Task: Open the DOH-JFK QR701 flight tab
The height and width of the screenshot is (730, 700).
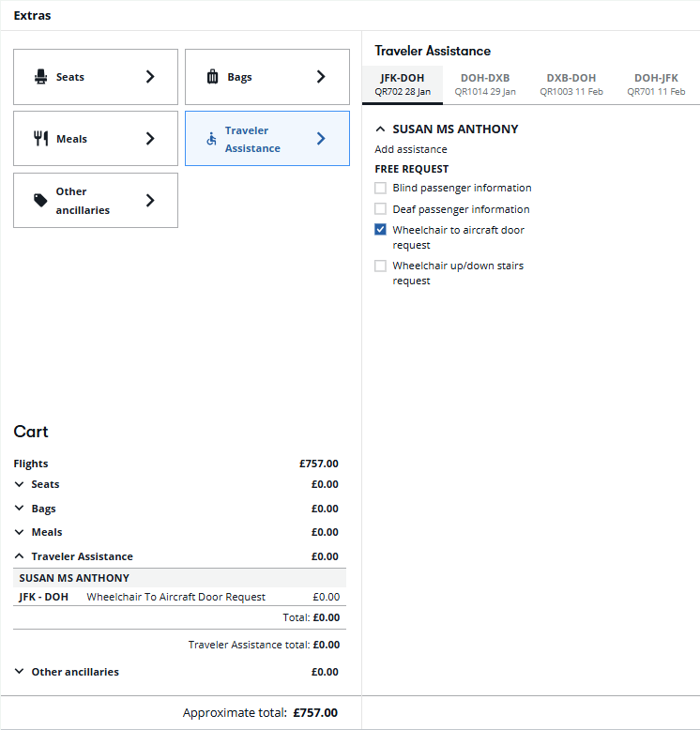Action: point(656,84)
